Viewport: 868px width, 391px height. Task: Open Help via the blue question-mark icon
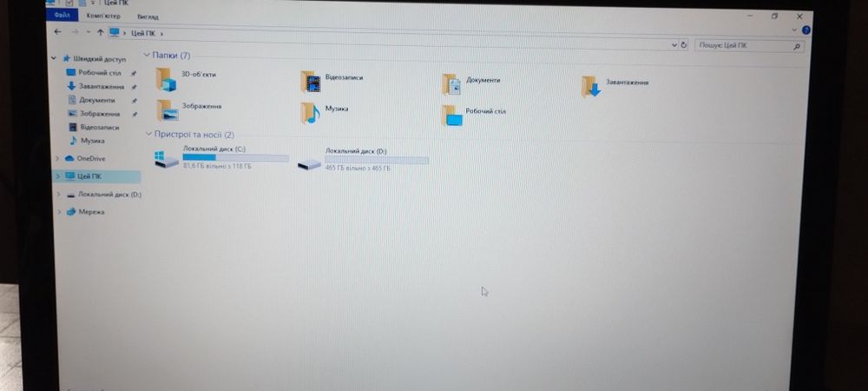pos(806,30)
